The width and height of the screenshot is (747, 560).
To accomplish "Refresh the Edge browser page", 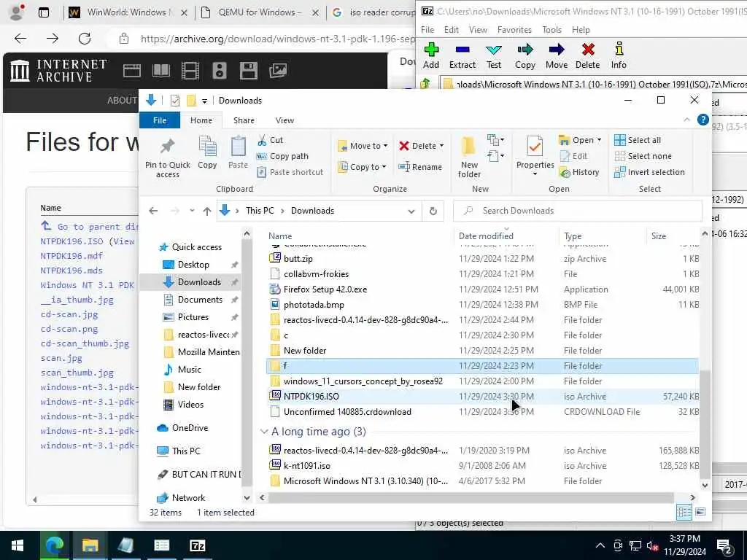I will [85, 39].
